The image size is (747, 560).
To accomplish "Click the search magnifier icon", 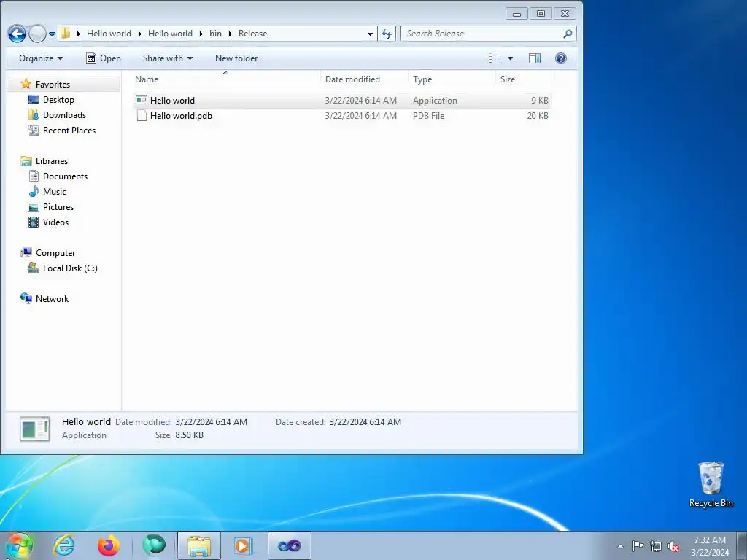I will coord(568,34).
